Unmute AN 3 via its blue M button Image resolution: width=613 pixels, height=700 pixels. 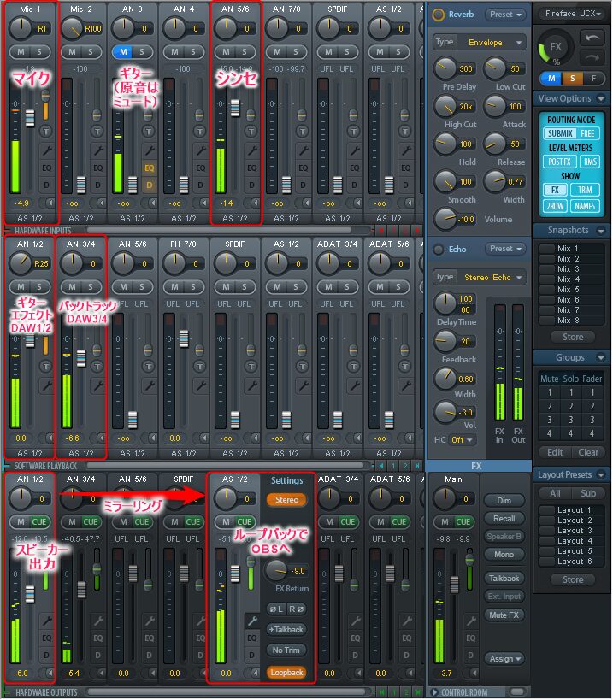123,52
